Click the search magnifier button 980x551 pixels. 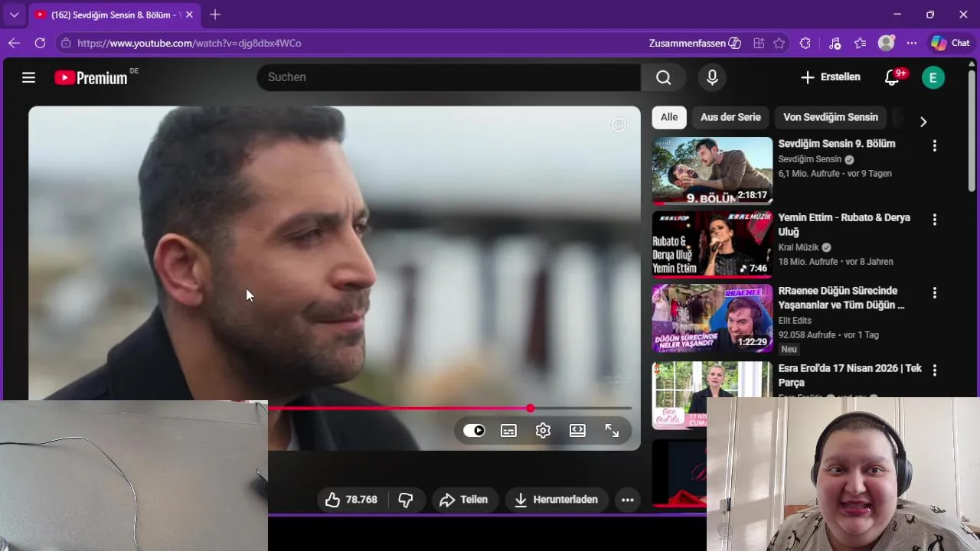pos(664,77)
